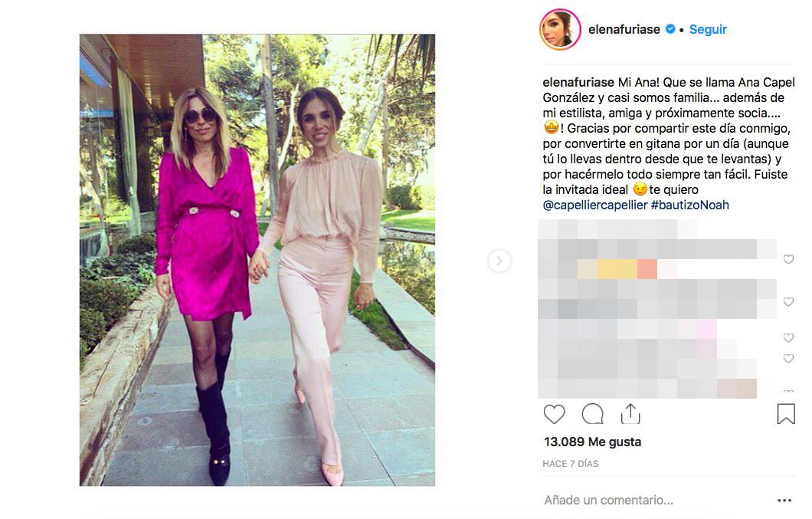Click the verified badge next to elenafuriase
Screen dimensions: 812x519
[670, 29]
